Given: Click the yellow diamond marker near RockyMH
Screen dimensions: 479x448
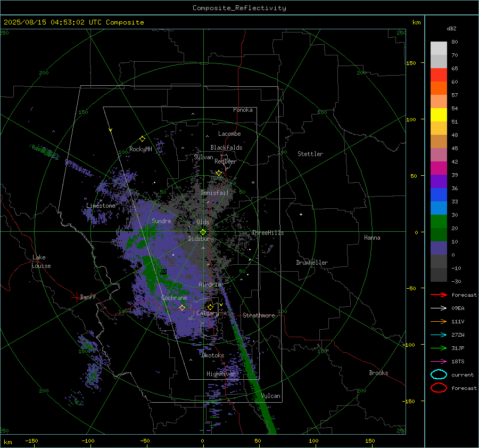Looking at the screenshot, I should coord(142,139).
